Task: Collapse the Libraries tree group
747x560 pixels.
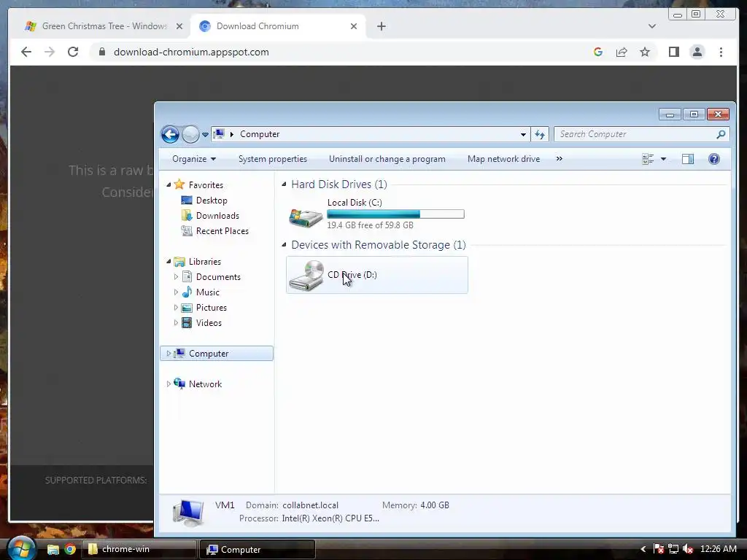Action: (169, 262)
